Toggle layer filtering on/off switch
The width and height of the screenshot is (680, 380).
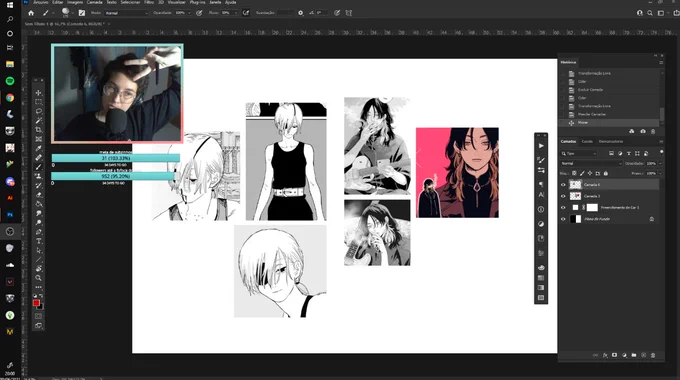[661, 152]
